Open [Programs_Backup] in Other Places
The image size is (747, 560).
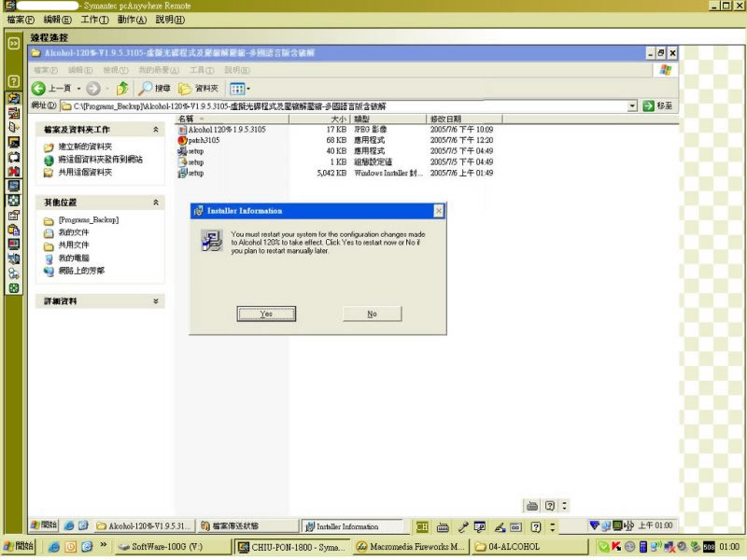pyautogui.click(x=88, y=220)
